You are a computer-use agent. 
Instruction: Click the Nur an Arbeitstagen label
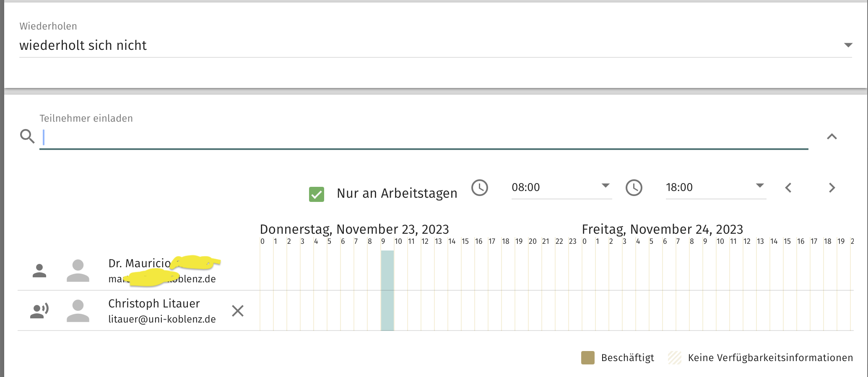click(397, 194)
